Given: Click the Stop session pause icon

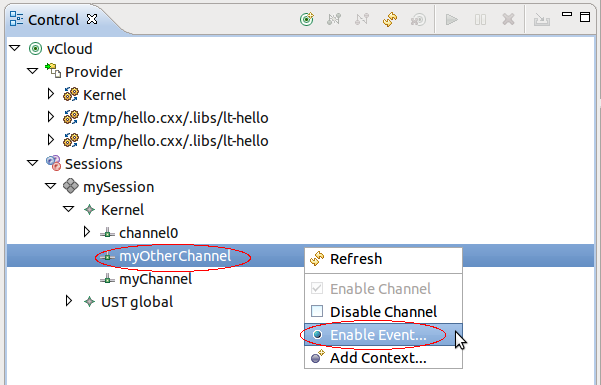Looking at the screenshot, I should point(480,19).
